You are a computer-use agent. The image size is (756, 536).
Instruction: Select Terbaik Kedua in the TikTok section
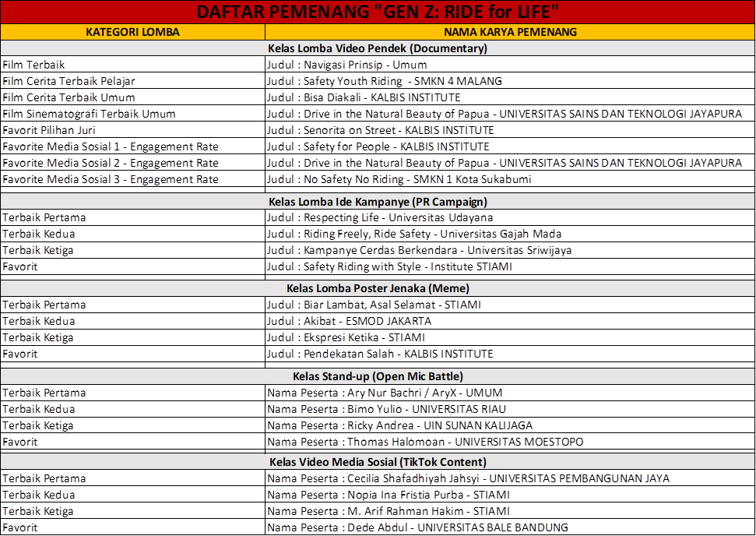coord(132,495)
